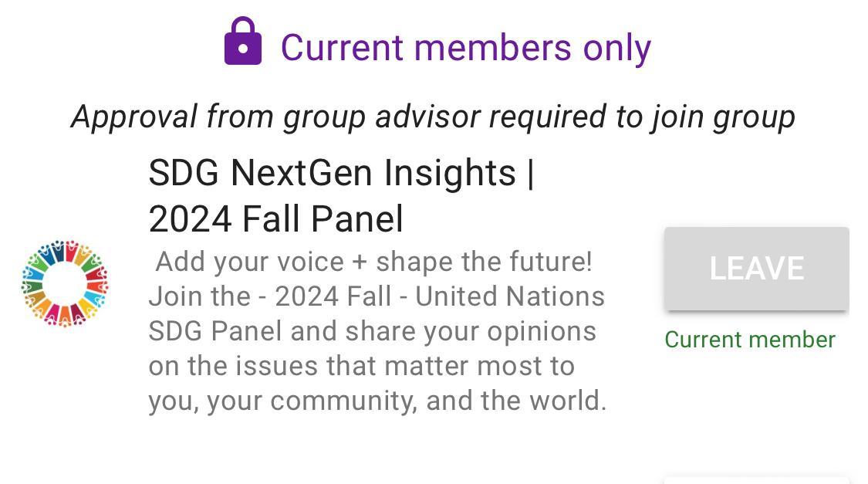Screen dimensions: 868x484
Task: Tap the SDG color wheel logo
Action: [65, 283]
